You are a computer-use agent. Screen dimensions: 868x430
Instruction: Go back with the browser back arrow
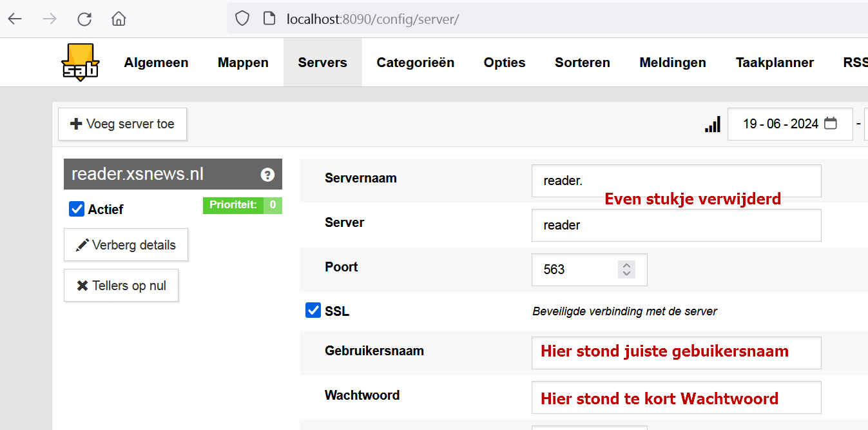(x=15, y=19)
